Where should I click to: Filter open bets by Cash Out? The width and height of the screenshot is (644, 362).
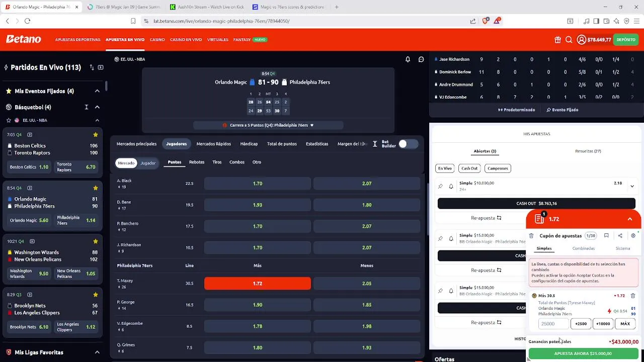tap(469, 168)
